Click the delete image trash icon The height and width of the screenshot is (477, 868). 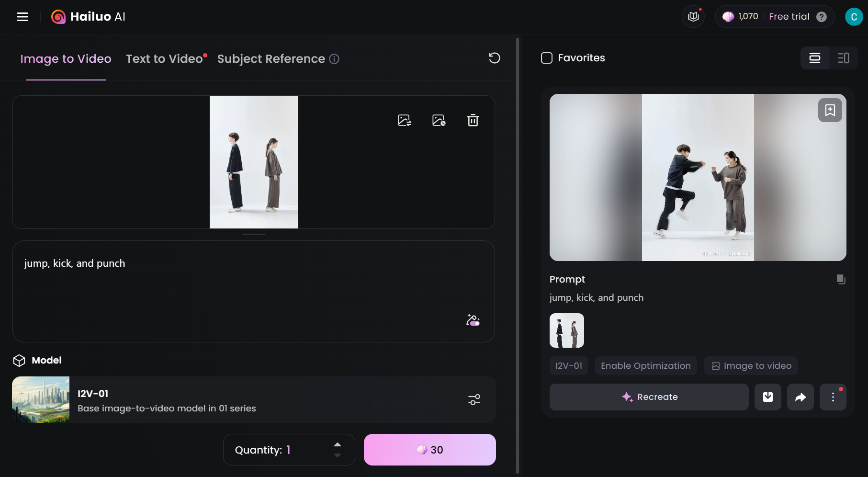pos(473,120)
